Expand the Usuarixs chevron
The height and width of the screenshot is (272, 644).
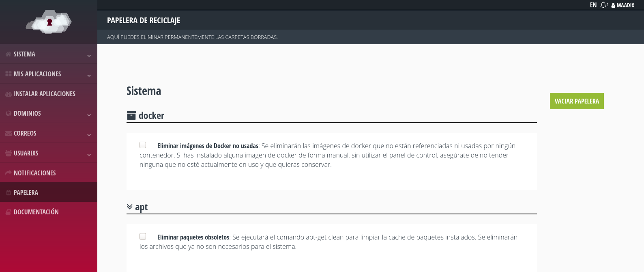coord(89,154)
